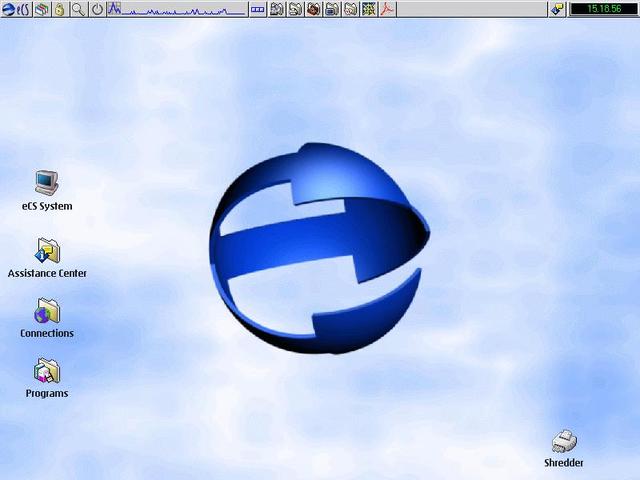Viewport: 640px width, 480px height.
Task: Click the digital clock showing 15.18.56
Action: click(x=604, y=9)
